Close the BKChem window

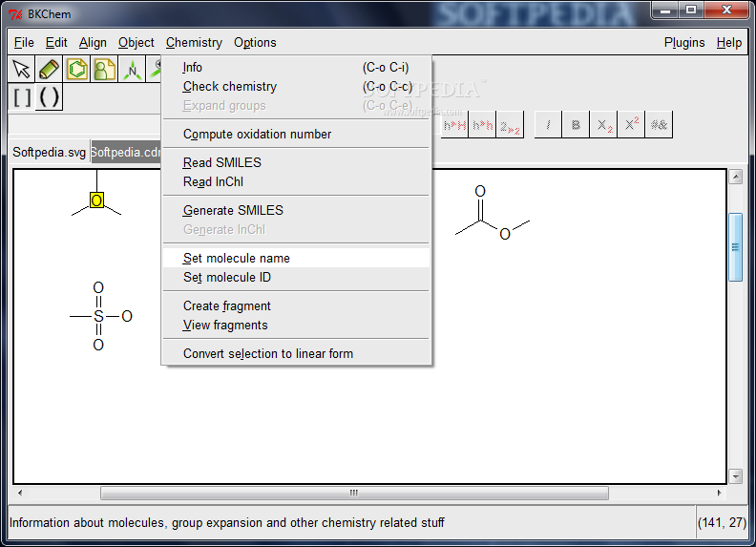[x=726, y=11]
